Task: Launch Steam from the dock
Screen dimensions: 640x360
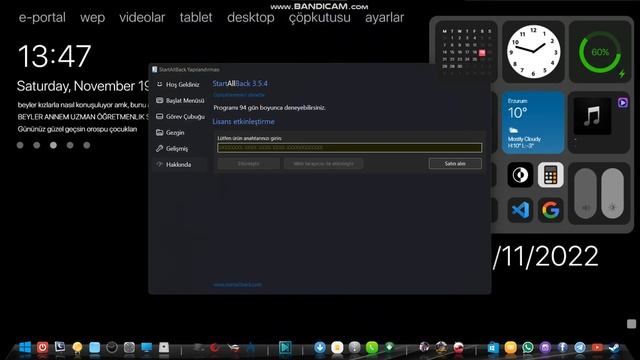Action: coord(614,348)
